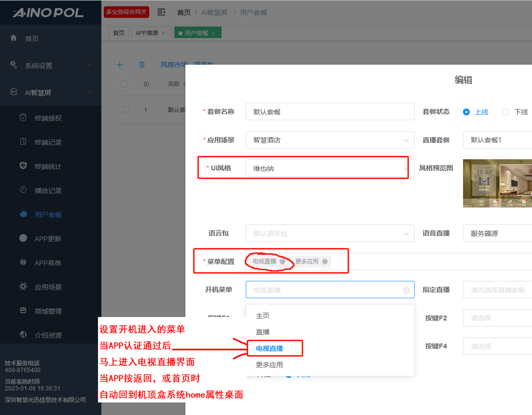Screen dimensions: 532x415
Task: Switch to the 首页 tab
Action: 119,33
